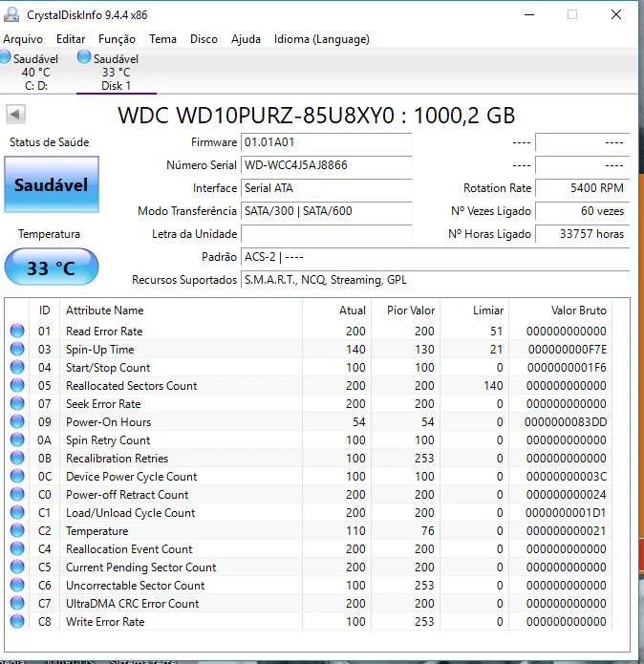Image resolution: width=644 pixels, height=664 pixels.
Task: Select the Power-On Hours attribute name
Action: (x=108, y=422)
